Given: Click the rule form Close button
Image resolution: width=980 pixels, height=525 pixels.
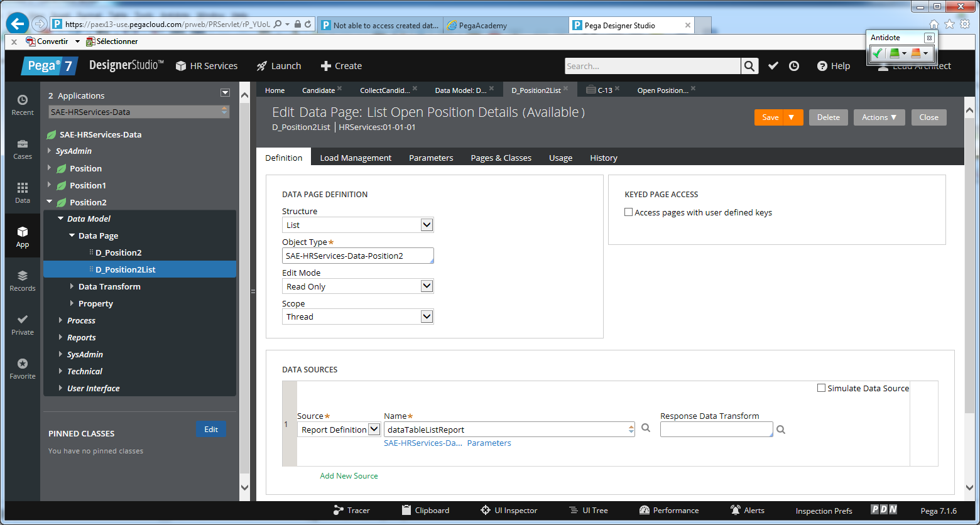Looking at the screenshot, I should [928, 117].
